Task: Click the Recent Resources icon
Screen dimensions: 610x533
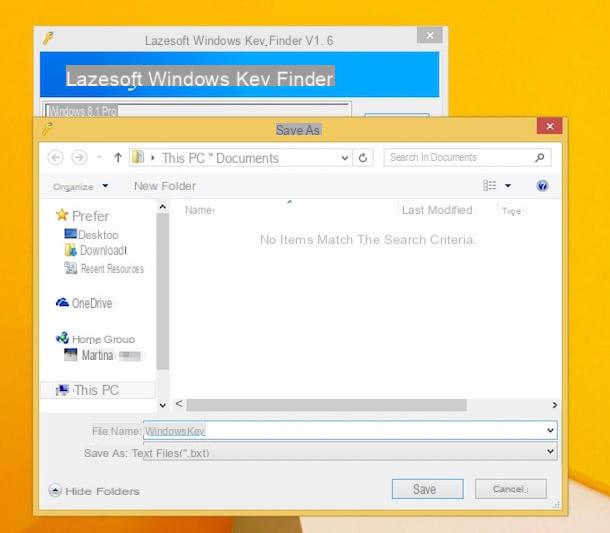Action: coord(70,268)
